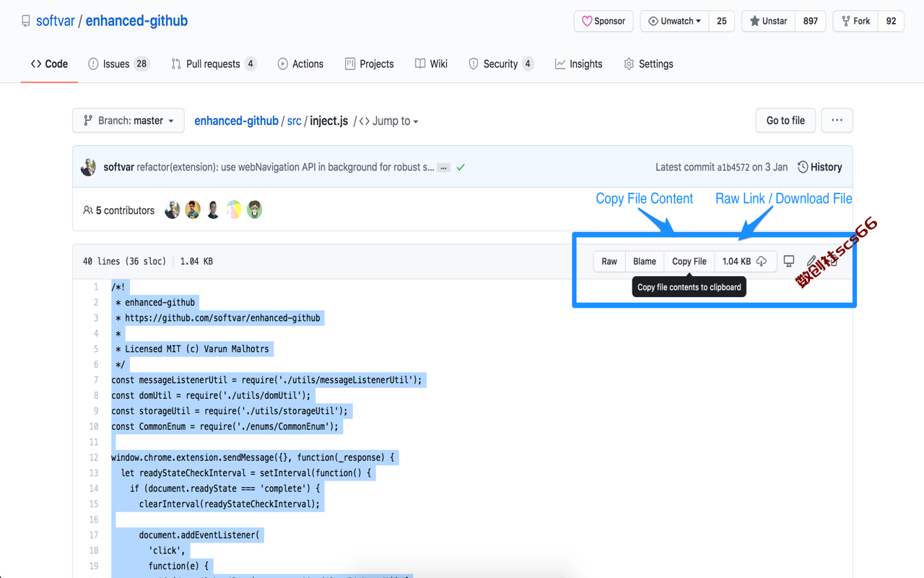924x578 pixels.
Task: Open the Security tab
Action: click(x=501, y=64)
